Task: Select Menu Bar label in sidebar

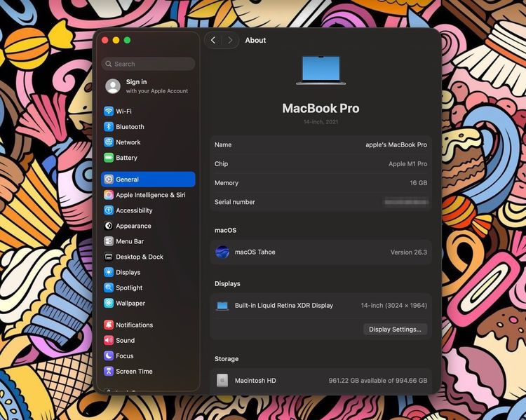Action: (130, 241)
